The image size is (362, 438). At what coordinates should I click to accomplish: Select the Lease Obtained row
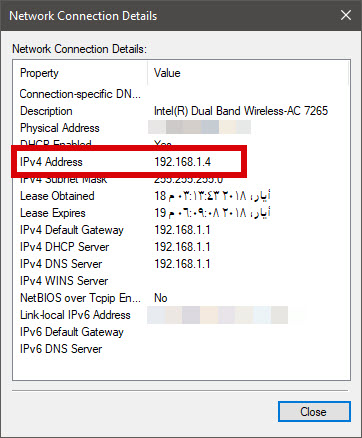(181, 196)
